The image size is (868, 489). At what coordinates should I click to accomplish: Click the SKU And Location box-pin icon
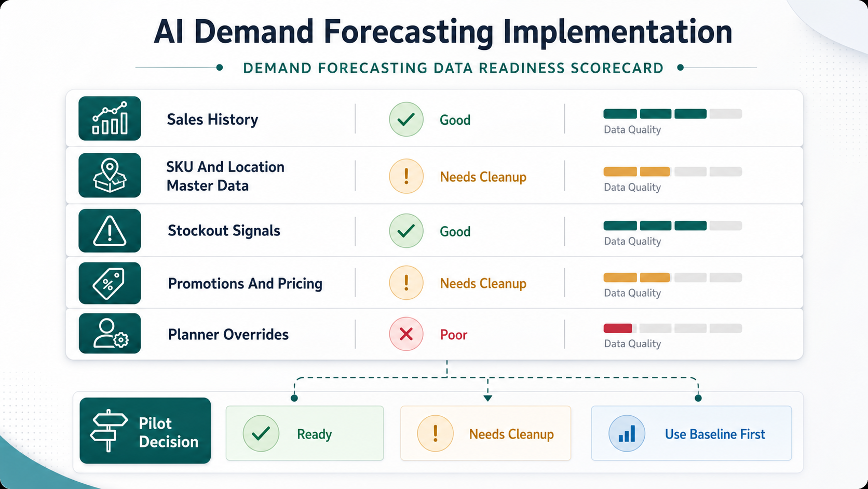coord(110,175)
